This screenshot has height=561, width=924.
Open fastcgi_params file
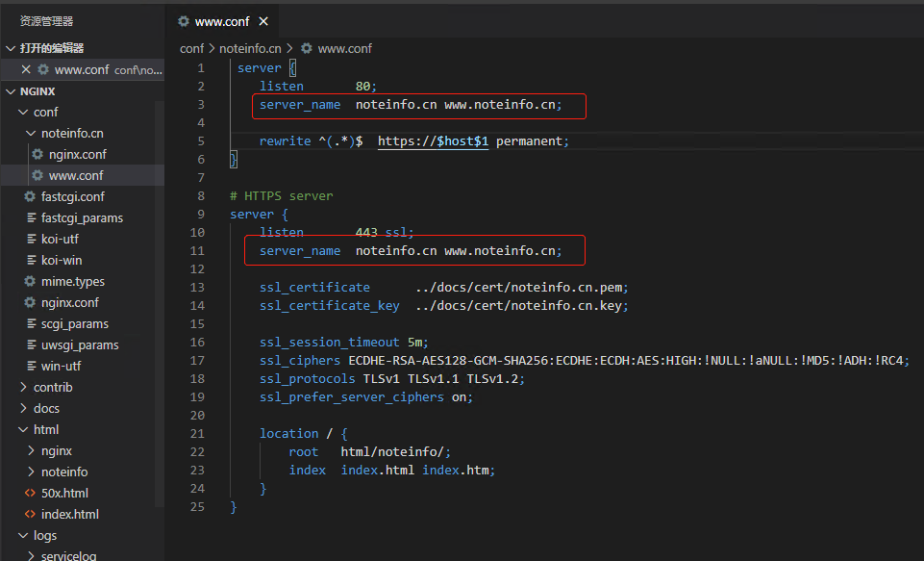(x=82, y=218)
